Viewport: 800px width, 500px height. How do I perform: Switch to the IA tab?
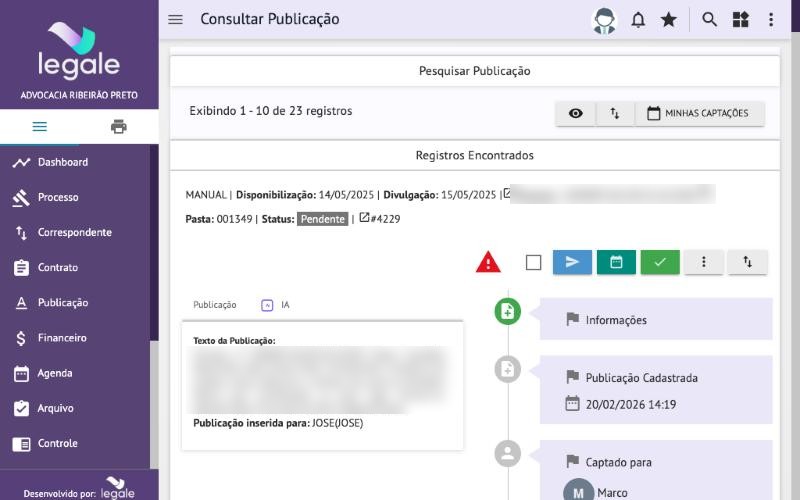276,305
